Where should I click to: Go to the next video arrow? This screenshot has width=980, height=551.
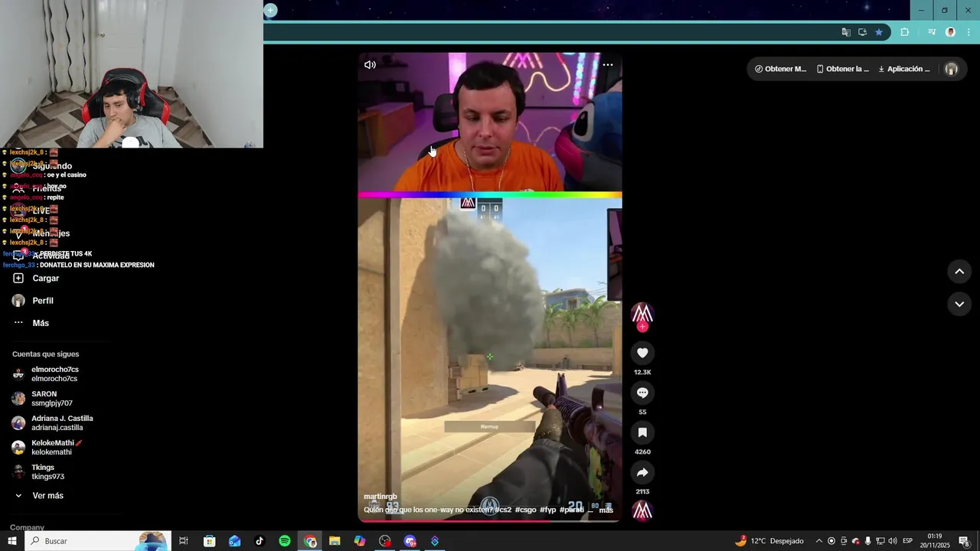[x=959, y=304]
